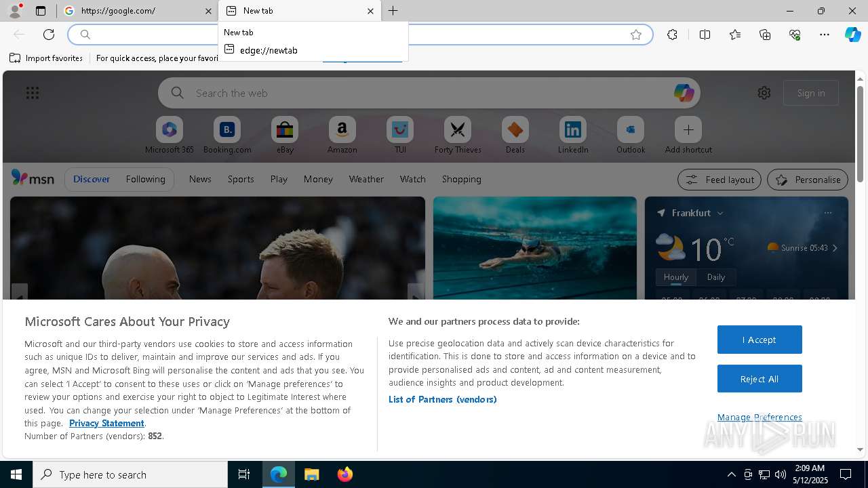This screenshot has width=868, height=488.
Task: Open weather card more options
Action: [x=827, y=213]
